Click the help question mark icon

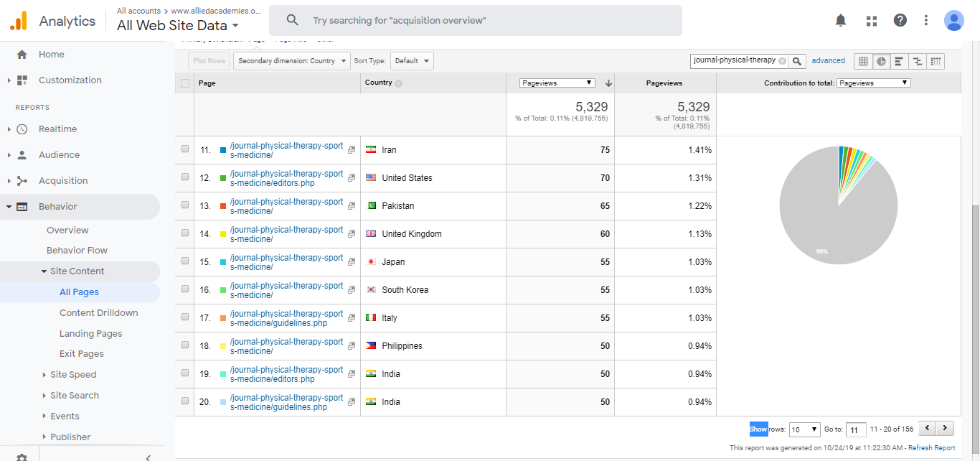point(900,21)
